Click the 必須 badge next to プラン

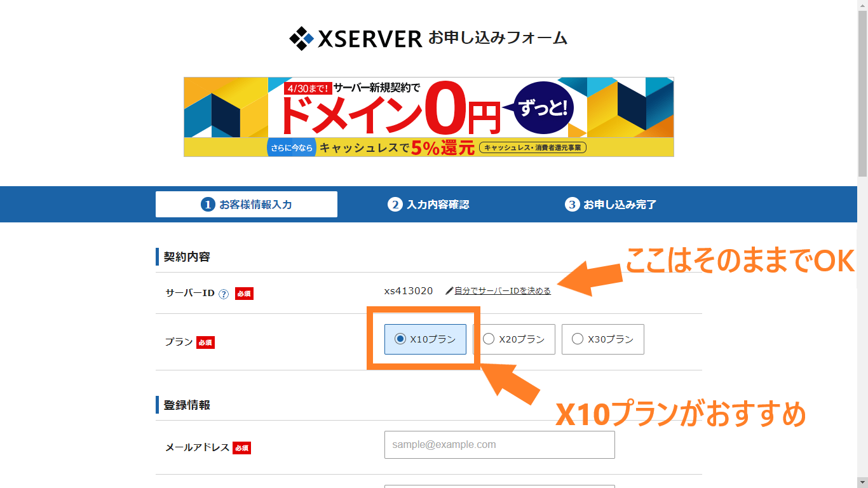coord(205,342)
